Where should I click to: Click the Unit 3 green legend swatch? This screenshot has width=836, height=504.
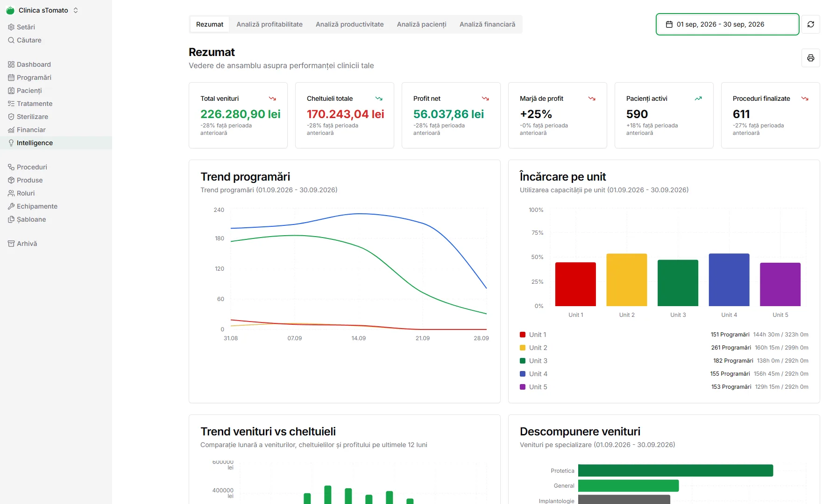(523, 361)
